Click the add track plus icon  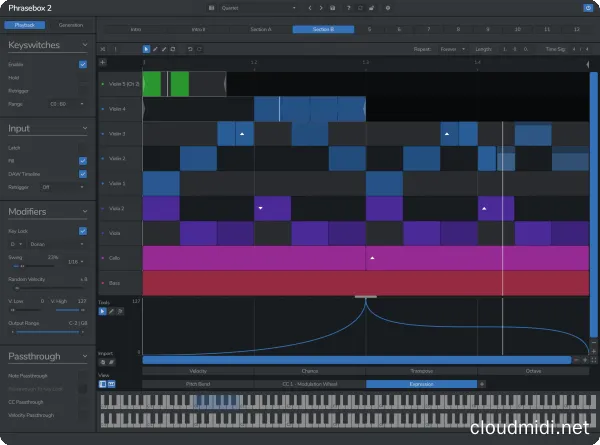point(103,62)
